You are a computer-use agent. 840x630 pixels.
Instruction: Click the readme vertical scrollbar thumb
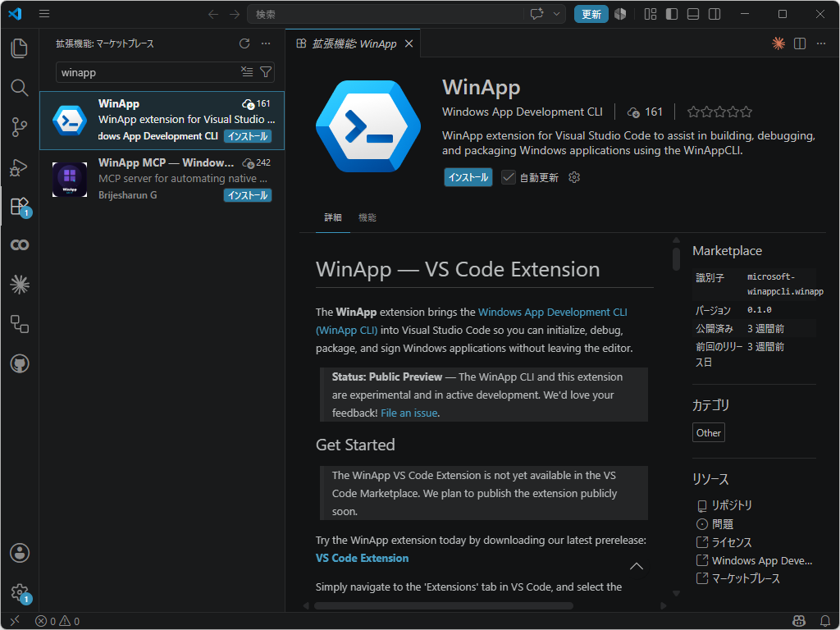click(x=676, y=258)
